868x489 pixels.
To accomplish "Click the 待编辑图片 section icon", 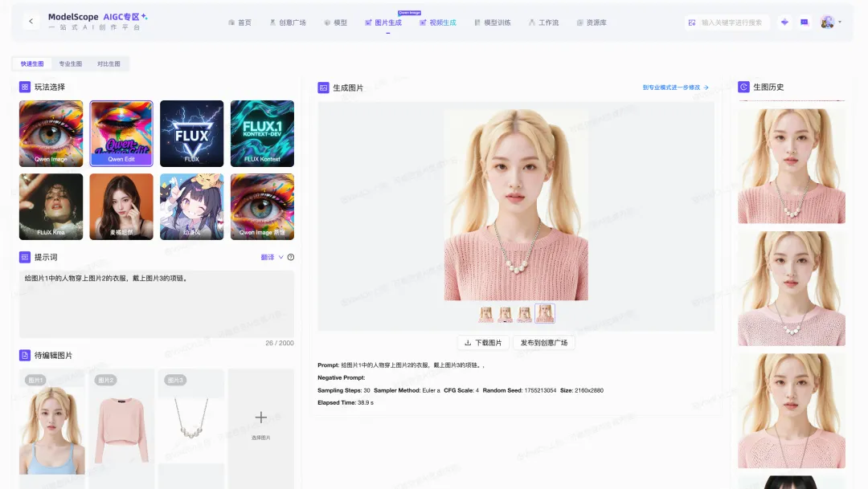I will point(25,355).
